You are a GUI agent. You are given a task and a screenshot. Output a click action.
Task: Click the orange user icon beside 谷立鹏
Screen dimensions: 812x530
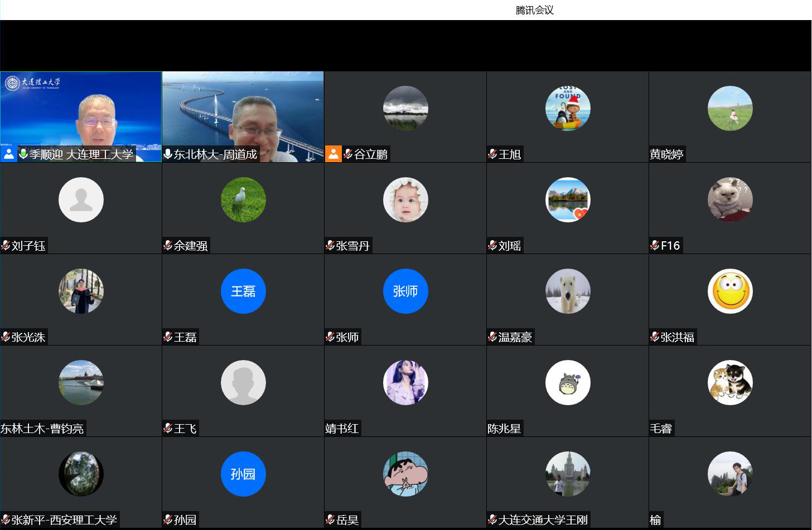pyautogui.click(x=333, y=154)
